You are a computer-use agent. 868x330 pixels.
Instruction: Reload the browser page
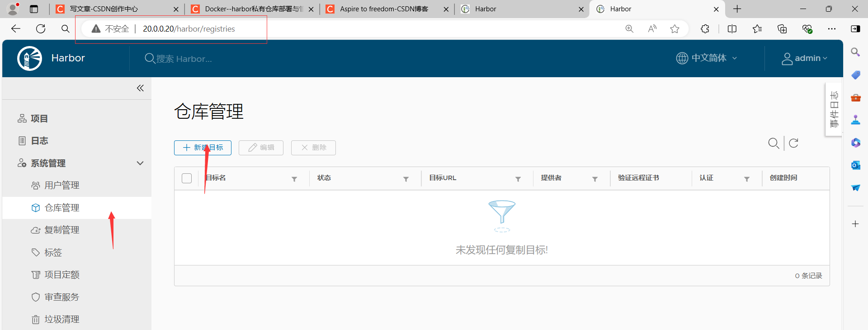(x=41, y=29)
